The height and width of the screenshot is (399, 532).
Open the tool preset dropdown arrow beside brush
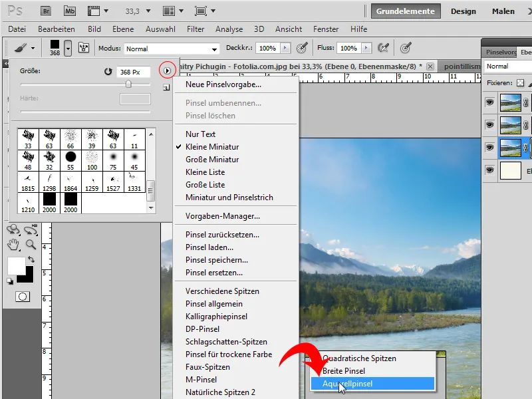(33, 48)
